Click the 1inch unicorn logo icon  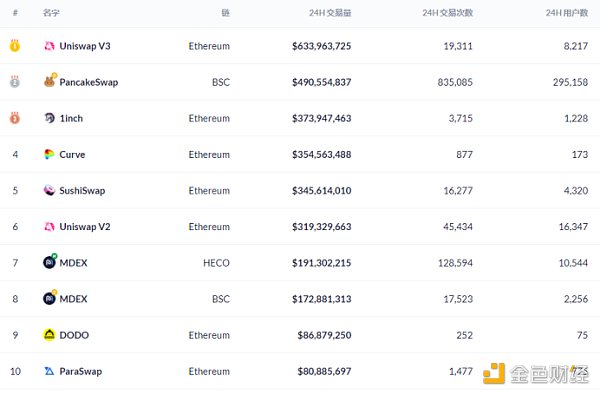click(x=49, y=118)
